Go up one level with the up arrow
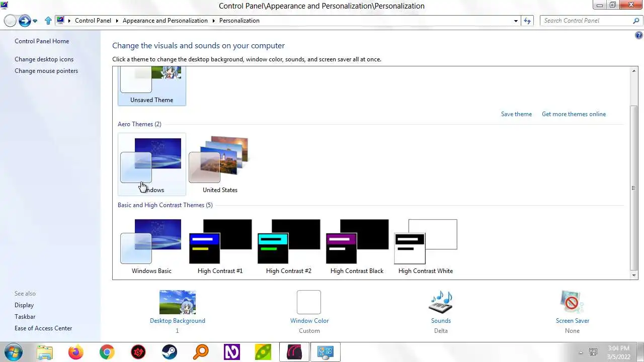 (x=48, y=21)
